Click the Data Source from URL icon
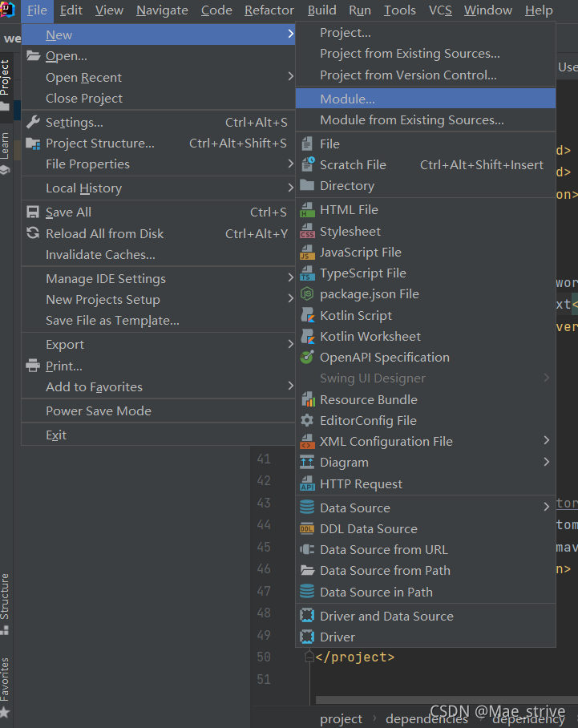The height and width of the screenshot is (728, 578). point(307,550)
